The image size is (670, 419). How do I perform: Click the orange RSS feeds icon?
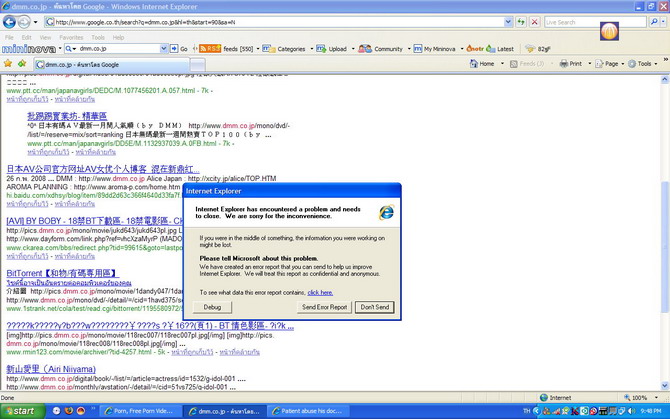[x=210, y=49]
